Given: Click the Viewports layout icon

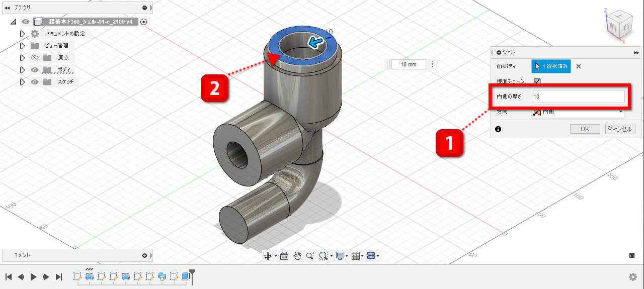Looking at the screenshot, I should point(371,256).
